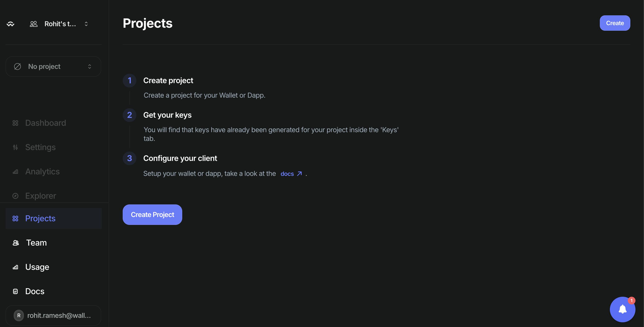Viewport: 644px width, 327px height.
Task: Expand the Rohit's team switcher
Action: coord(86,24)
